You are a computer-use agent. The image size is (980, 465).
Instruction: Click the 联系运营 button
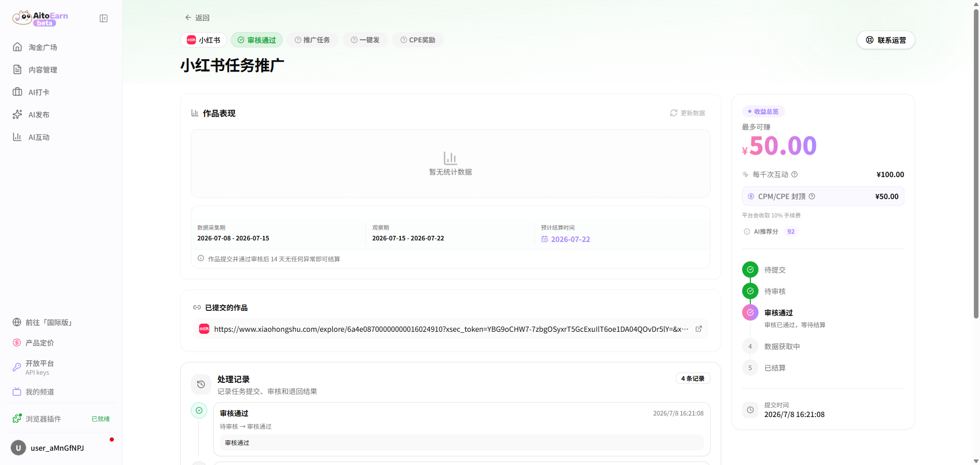(886, 40)
